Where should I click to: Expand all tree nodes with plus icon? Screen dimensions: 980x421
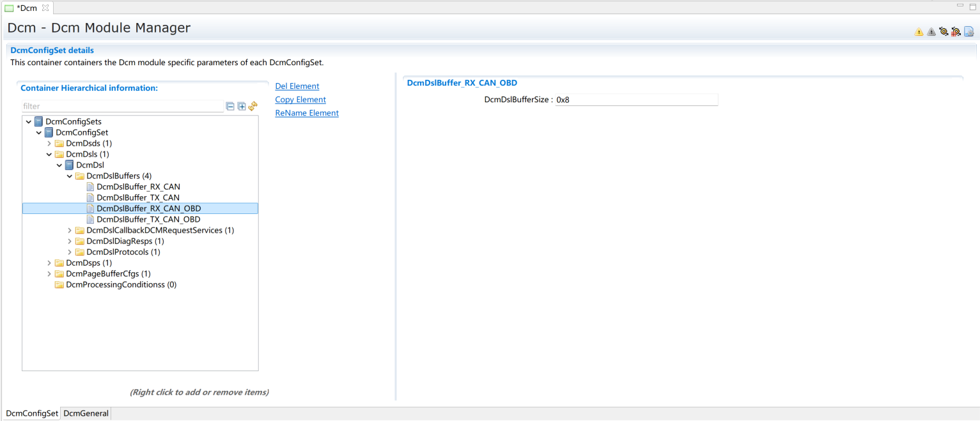click(x=242, y=107)
